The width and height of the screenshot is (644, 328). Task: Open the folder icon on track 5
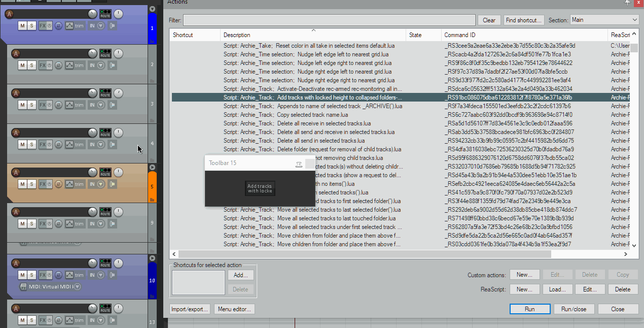(x=152, y=200)
